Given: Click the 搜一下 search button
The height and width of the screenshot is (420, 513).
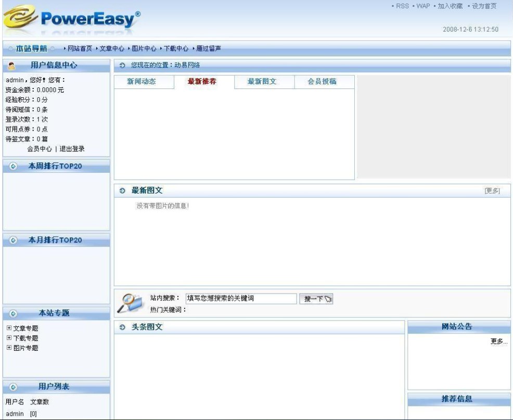Looking at the screenshot, I should pyautogui.click(x=316, y=299).
